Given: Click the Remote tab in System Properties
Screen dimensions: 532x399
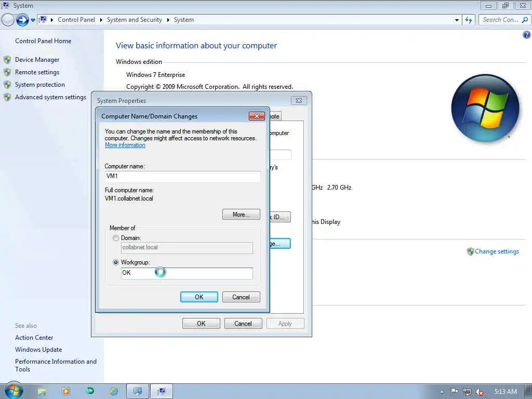Looking at the screenshot, I should [x=275, y=116].
